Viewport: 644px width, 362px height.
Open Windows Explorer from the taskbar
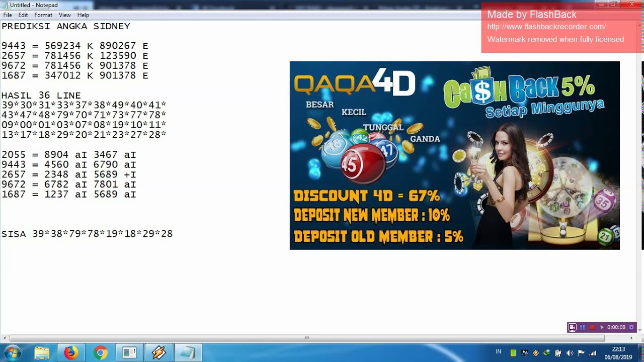42,353
